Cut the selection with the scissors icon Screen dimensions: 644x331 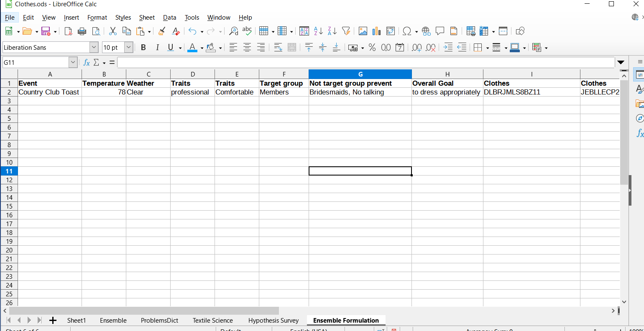coord(112,31)
